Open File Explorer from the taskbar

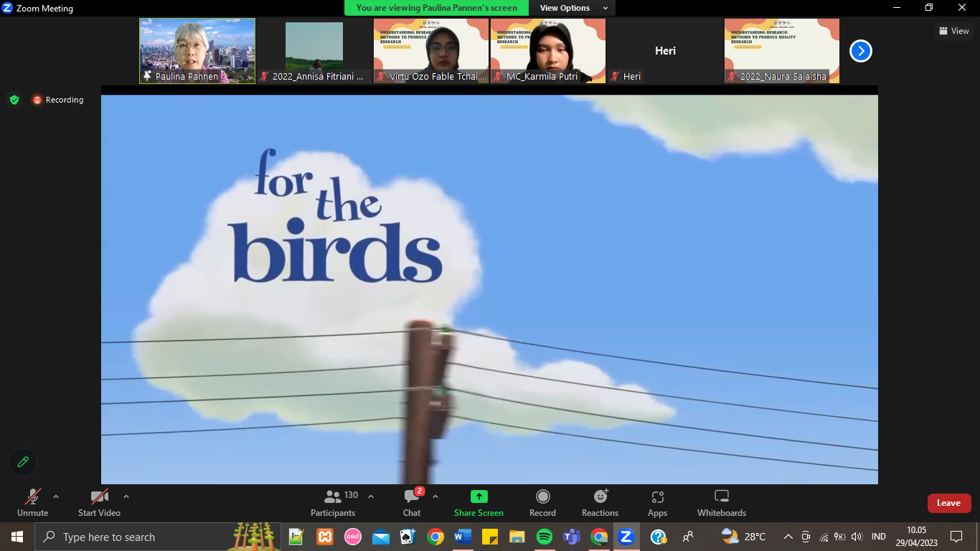coord(517,537)
